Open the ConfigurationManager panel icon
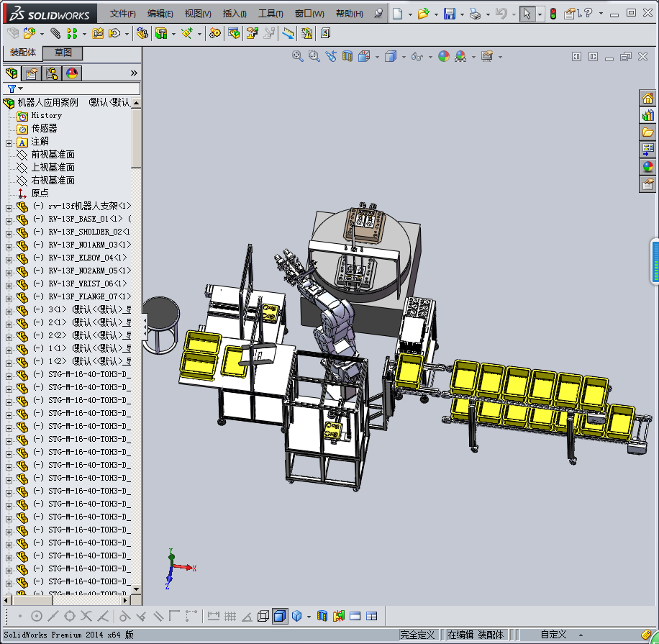This screenshot has width=659, height=644. pyautogui.click(x=52, y=73)
